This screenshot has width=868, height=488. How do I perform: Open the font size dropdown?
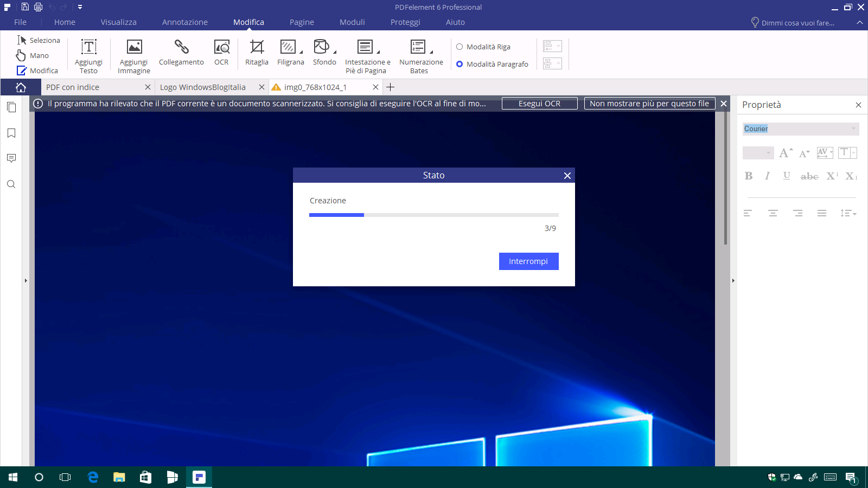click(x=758, y=153)
